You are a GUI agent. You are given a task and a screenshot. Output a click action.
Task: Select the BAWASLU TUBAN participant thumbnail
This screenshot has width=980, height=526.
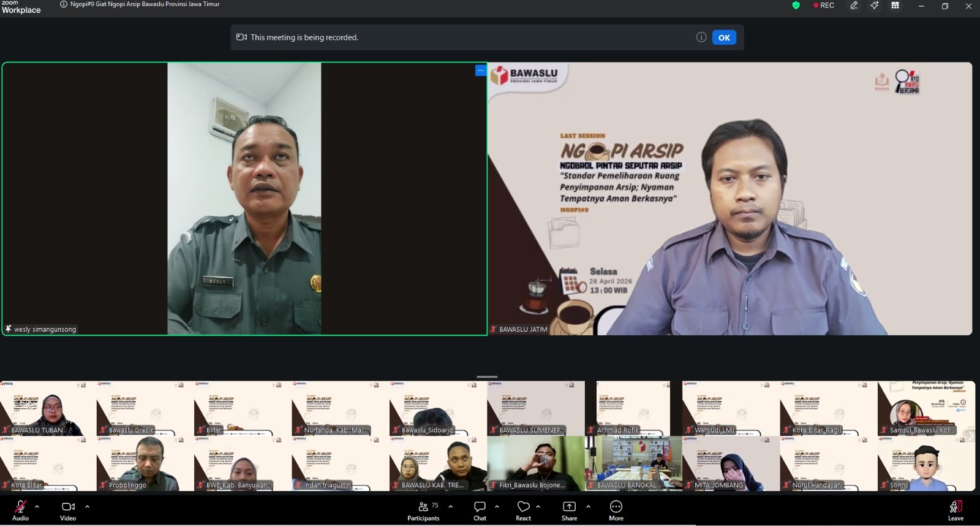click(48, 408)
